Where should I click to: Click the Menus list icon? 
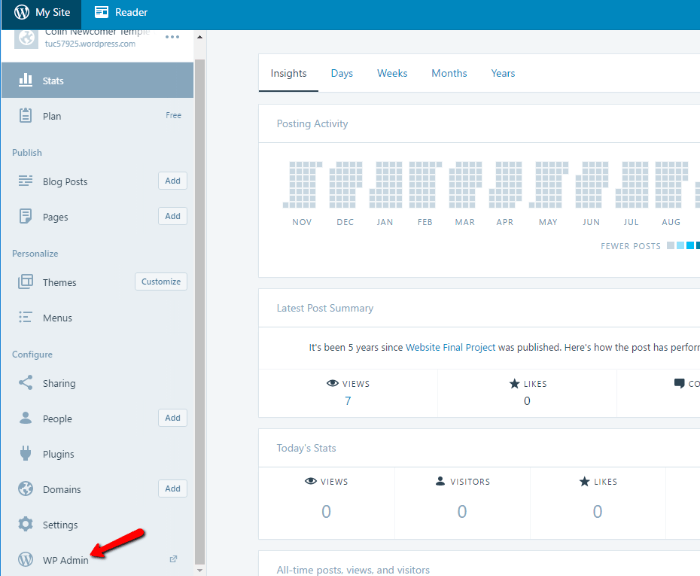(x=25, y=317)
